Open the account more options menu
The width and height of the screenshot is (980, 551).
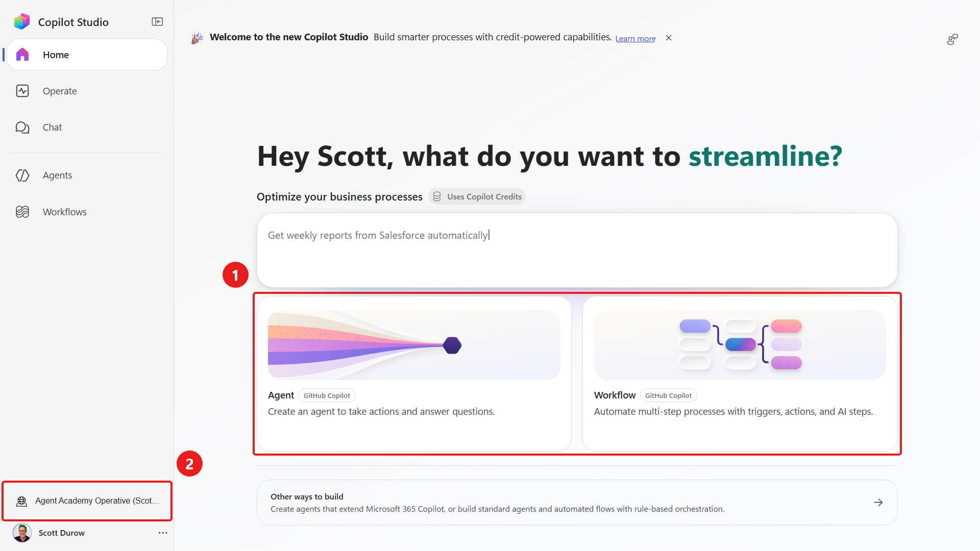click(163, 533)
